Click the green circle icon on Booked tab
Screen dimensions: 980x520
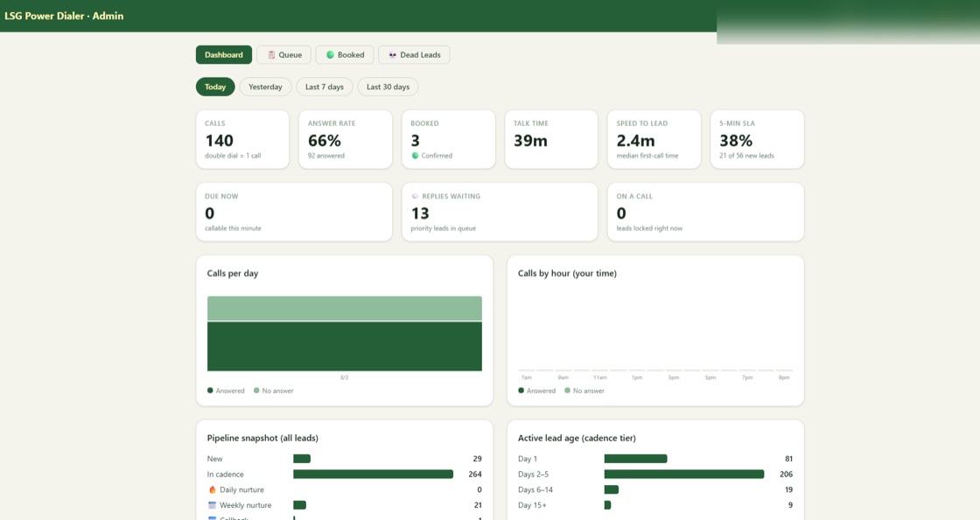coord(330,55)
